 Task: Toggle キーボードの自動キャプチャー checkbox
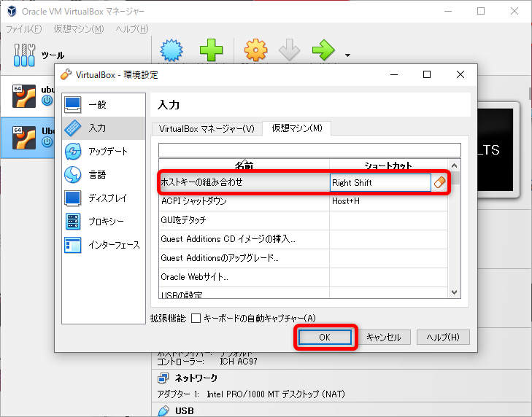pyautogui.click(x=196, y=319)
